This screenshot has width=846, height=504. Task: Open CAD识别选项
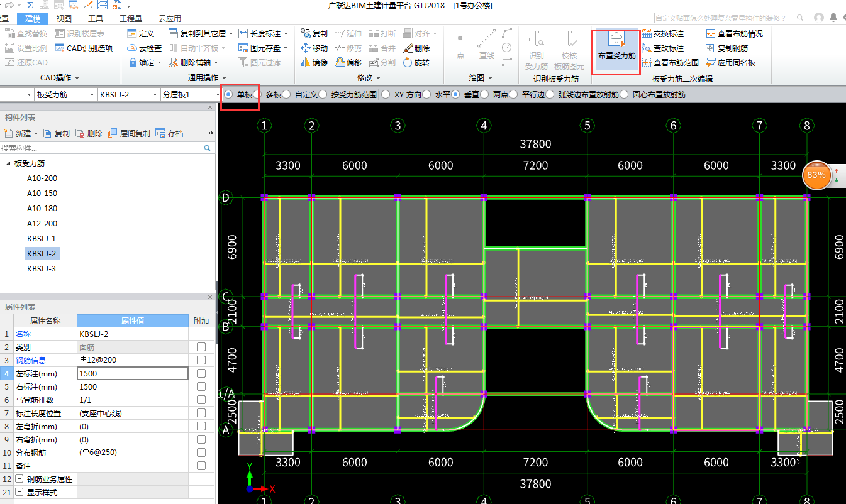click(x=84, y=48)
